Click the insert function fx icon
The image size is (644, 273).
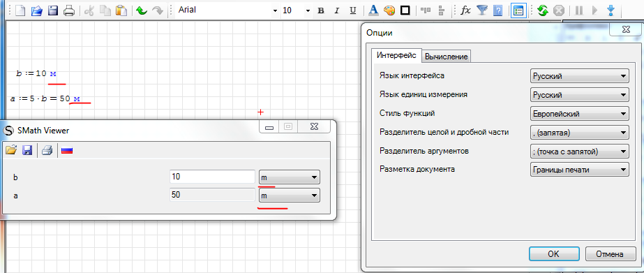coord(465,10)
